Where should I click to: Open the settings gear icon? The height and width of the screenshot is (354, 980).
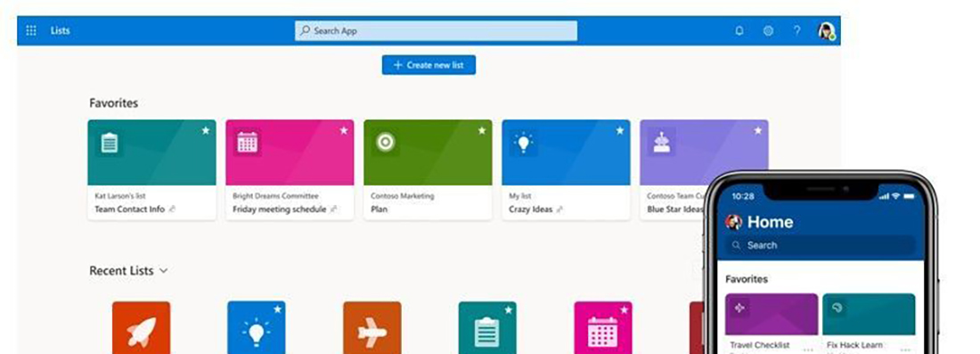pyautogui.click(x=768, y=30)
